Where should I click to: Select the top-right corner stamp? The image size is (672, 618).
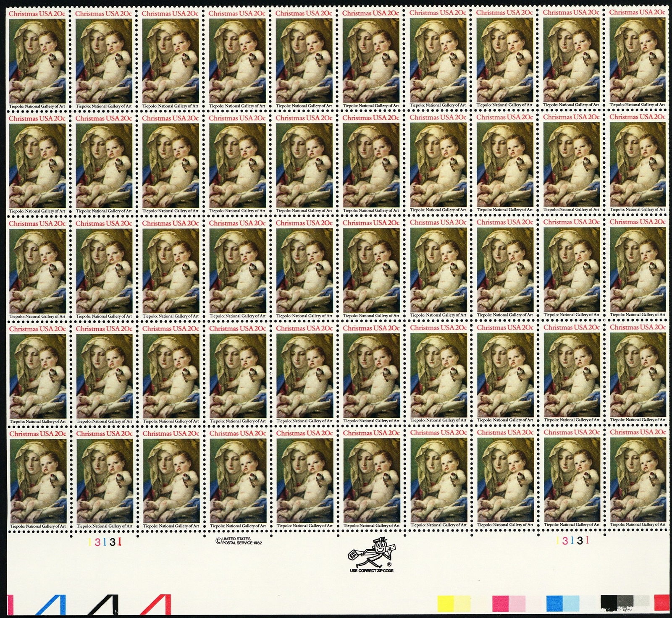pos(638,58)
